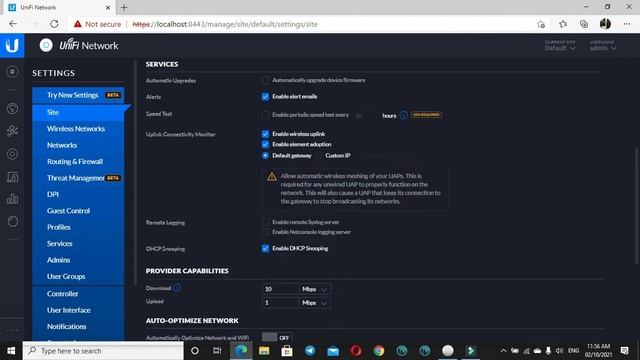The width and height of the screenshot is (640, 360).
Task: Click the page vertical scrollbar
Action: tap(636, 206)
